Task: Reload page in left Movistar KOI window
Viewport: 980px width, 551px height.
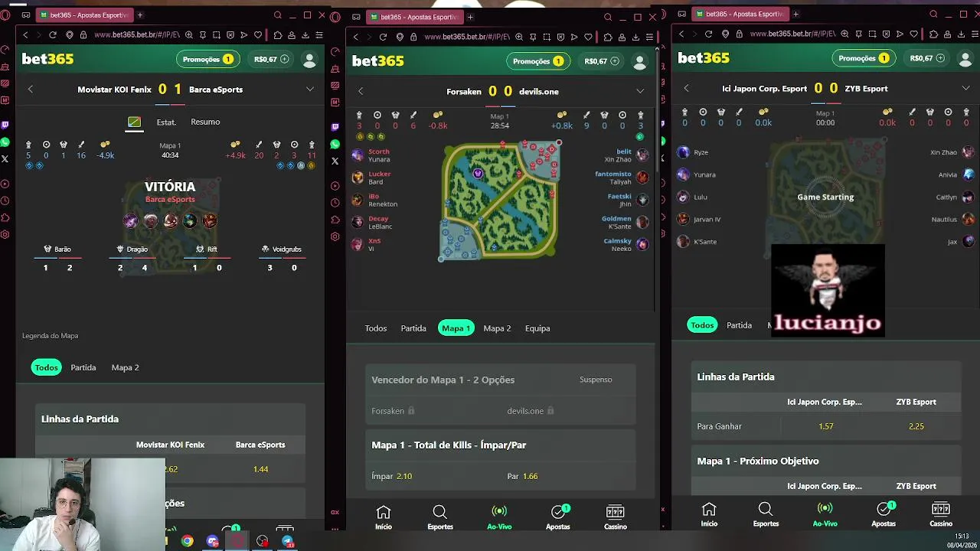Action: (53, 34)
